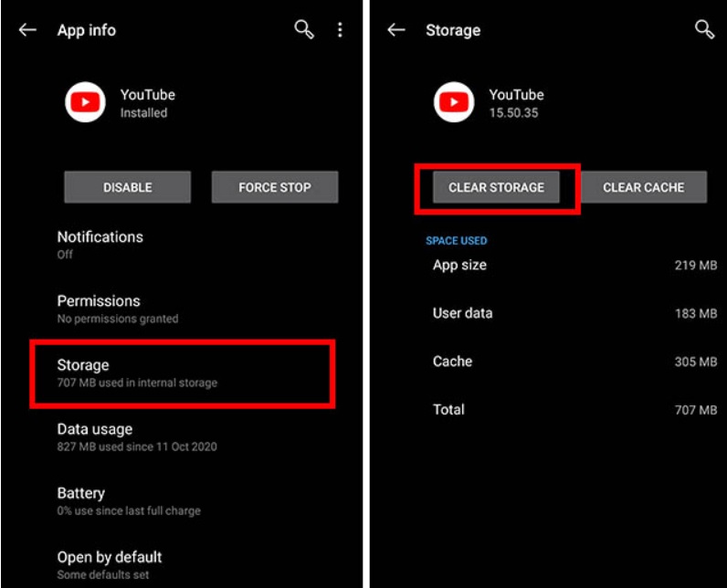This screenshot has height=588, width=727.
Task: Go back from the App info screen
Action: tap(27, 30)
